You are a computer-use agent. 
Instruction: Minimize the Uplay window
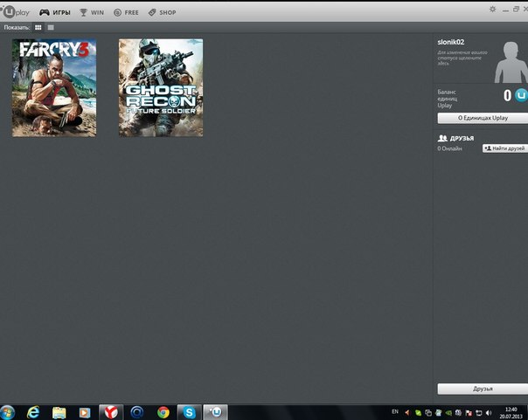click(505, 10)
